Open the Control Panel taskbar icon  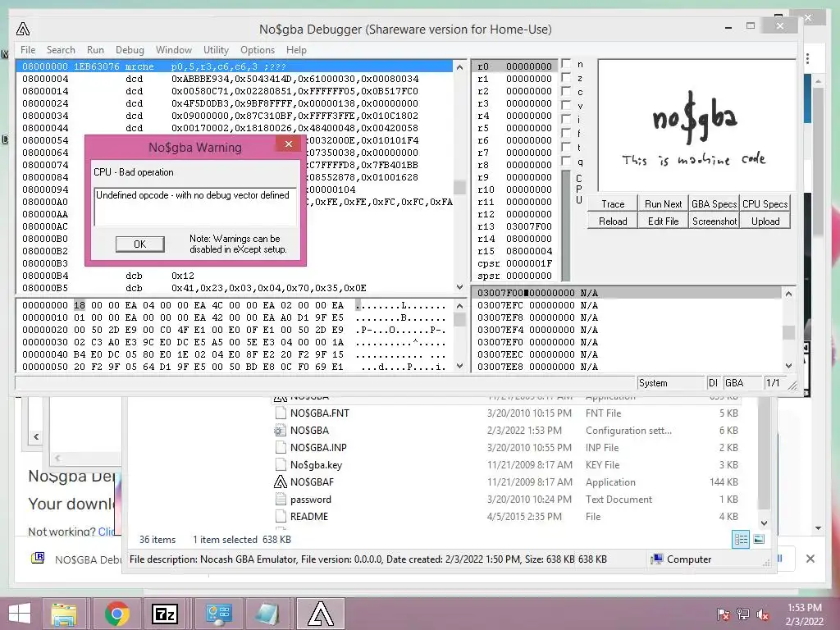tap(218, 614)
